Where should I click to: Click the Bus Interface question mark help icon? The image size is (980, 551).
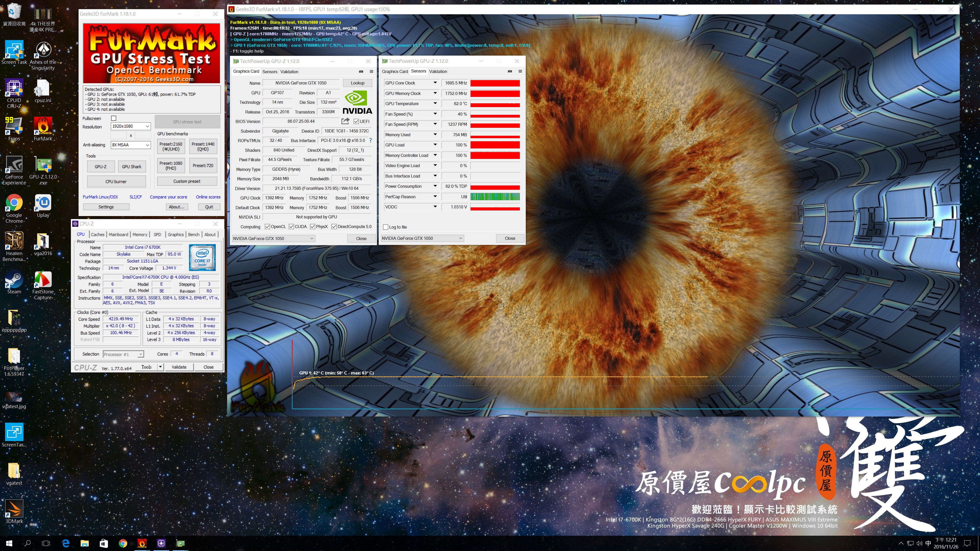(371, 140)
